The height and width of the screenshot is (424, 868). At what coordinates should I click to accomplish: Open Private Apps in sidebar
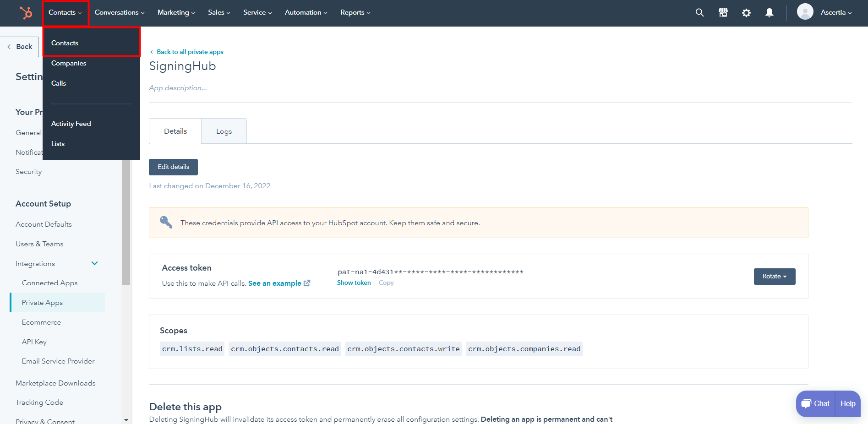click(57, 303)
